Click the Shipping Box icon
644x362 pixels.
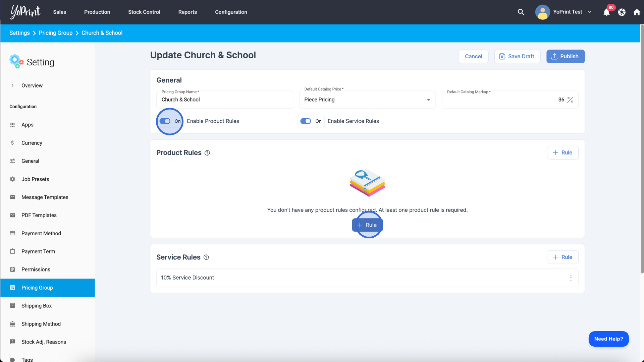point(12,306)
